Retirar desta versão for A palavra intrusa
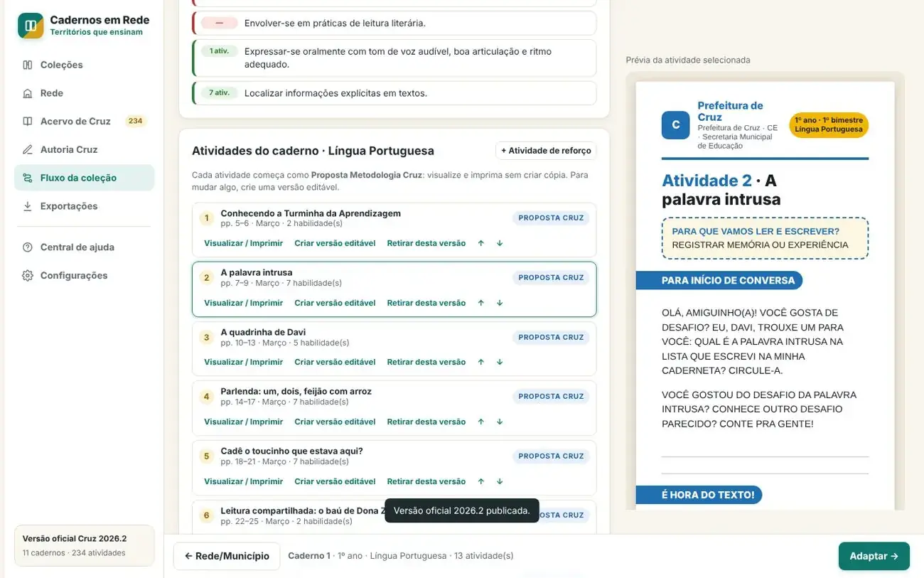The height and width of the screenshot is (578, 924). coord(426,303)
